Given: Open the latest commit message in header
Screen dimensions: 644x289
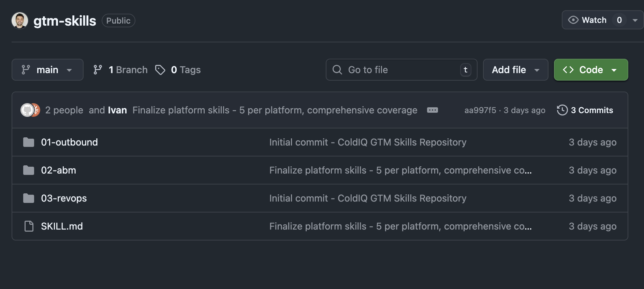Looking at the screenshot, I should (275, 110).
